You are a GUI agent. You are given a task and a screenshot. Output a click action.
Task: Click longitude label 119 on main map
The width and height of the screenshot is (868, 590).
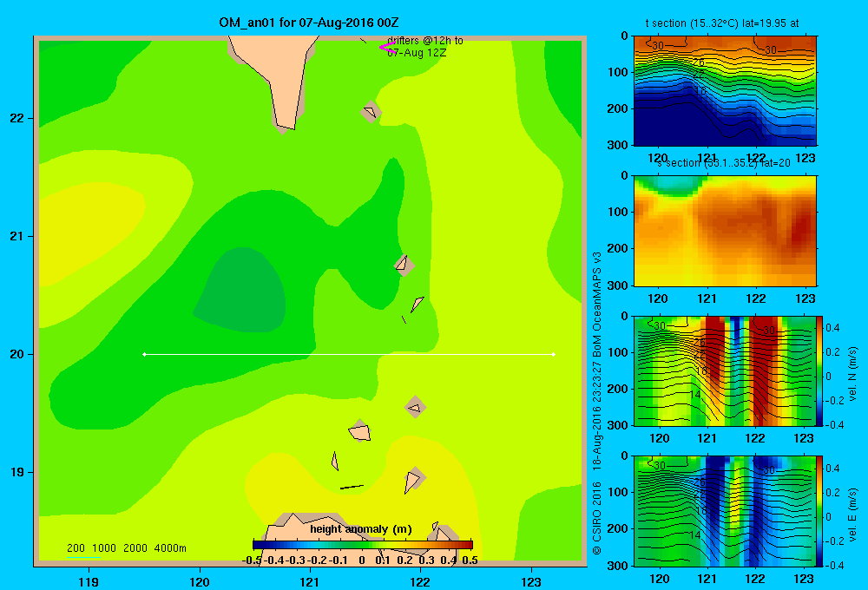point(89,581)
